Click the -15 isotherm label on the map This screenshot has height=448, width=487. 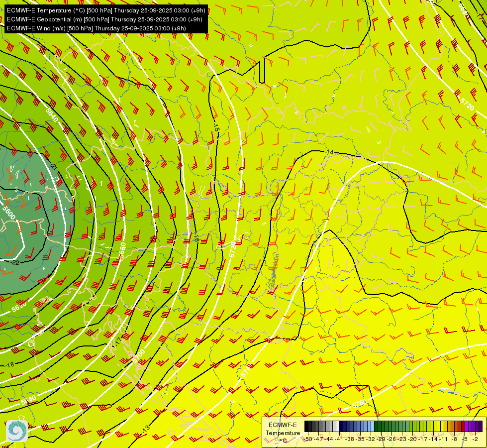pyautogui.click(x=216, y=126)
